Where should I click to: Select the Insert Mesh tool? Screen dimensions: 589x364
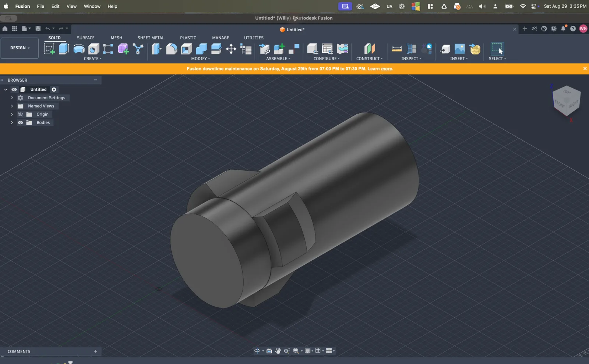point(475,49)
